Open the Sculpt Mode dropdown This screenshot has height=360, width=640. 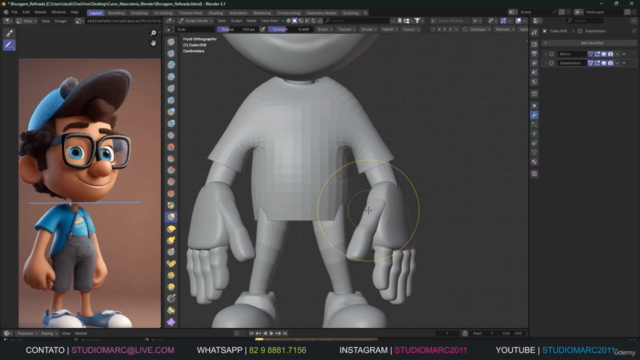coord(196,21)
